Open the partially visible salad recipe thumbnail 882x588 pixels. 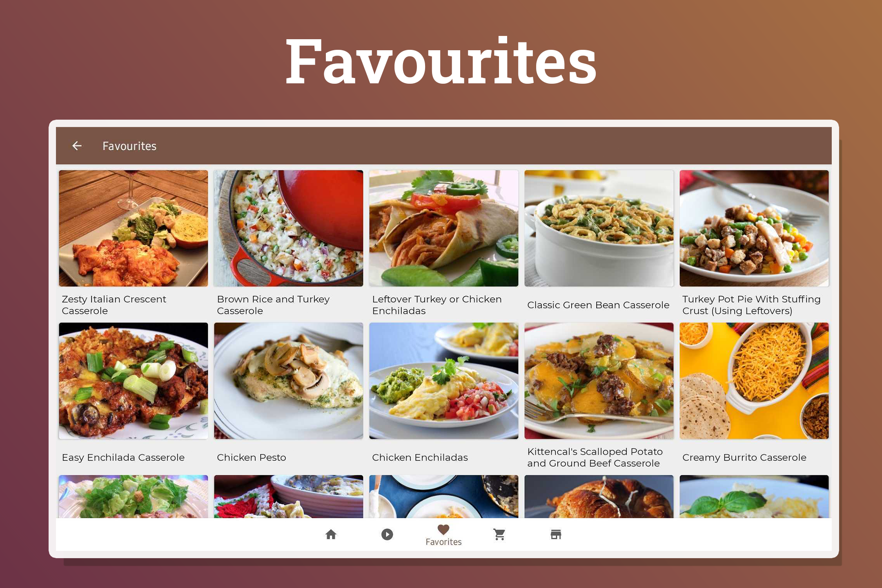point(134,496)
